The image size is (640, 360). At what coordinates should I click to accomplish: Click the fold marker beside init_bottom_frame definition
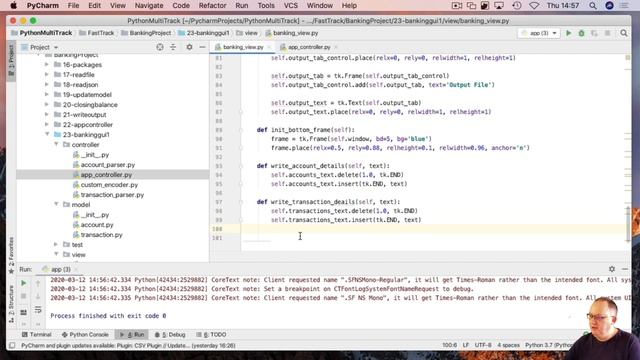[241, 130]
